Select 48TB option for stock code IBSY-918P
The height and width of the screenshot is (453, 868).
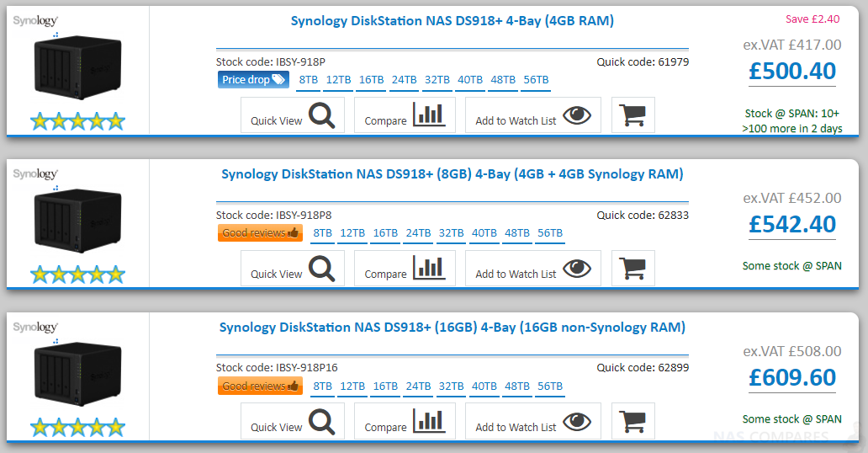pos(503,80)
